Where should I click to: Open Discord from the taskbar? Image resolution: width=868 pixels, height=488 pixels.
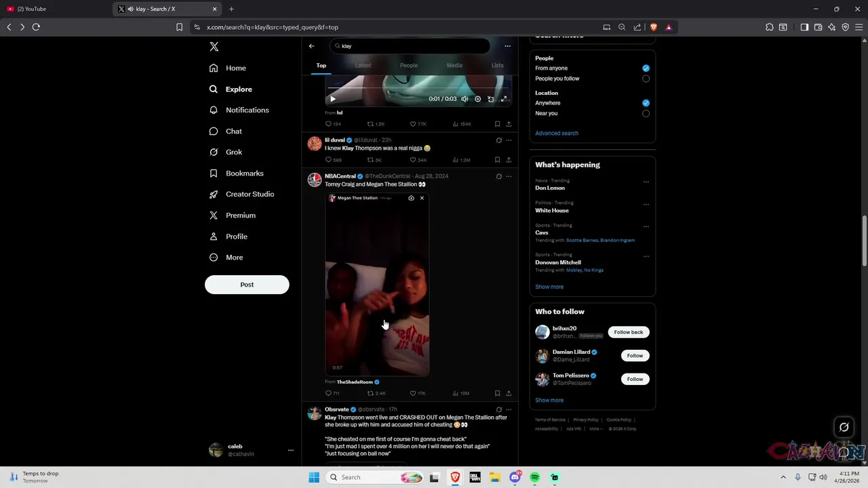pos(515,477)
